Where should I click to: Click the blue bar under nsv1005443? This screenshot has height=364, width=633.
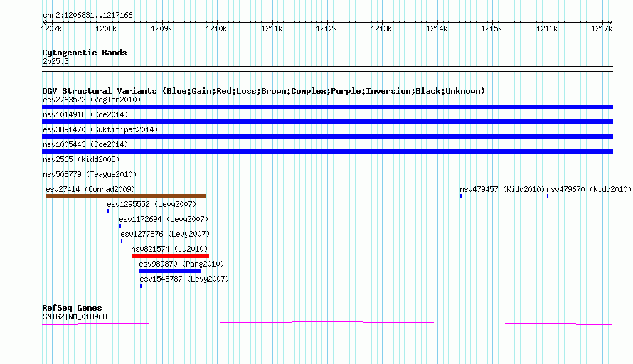pyautogui.click(x=327, y=151)
